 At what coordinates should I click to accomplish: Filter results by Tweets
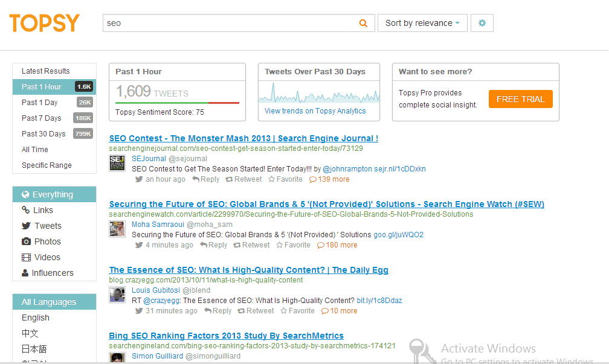coord(54,226)
